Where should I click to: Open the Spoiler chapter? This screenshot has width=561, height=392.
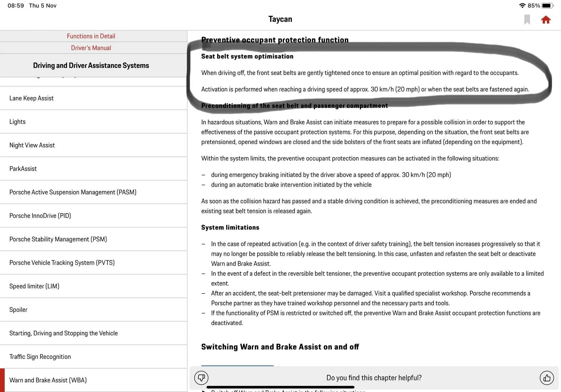tap(94, 310)
